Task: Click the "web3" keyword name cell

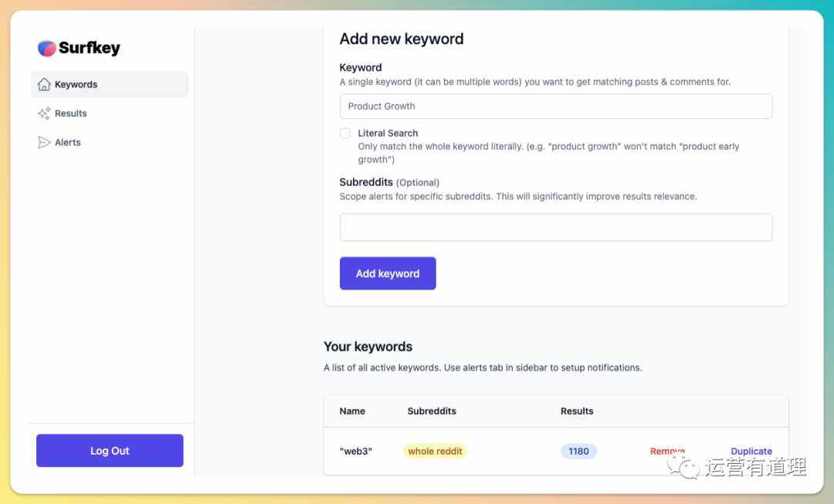Action: tap(356, 451)
